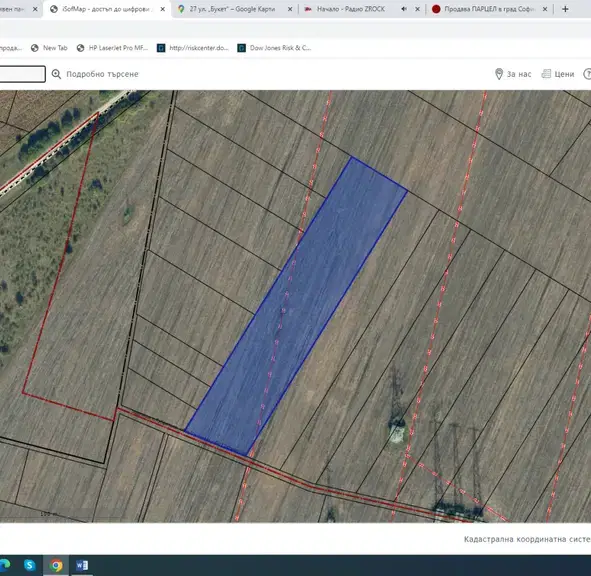Close the iSofMap tab
This screenshot has width=591, height=576.
coord(162,9)
